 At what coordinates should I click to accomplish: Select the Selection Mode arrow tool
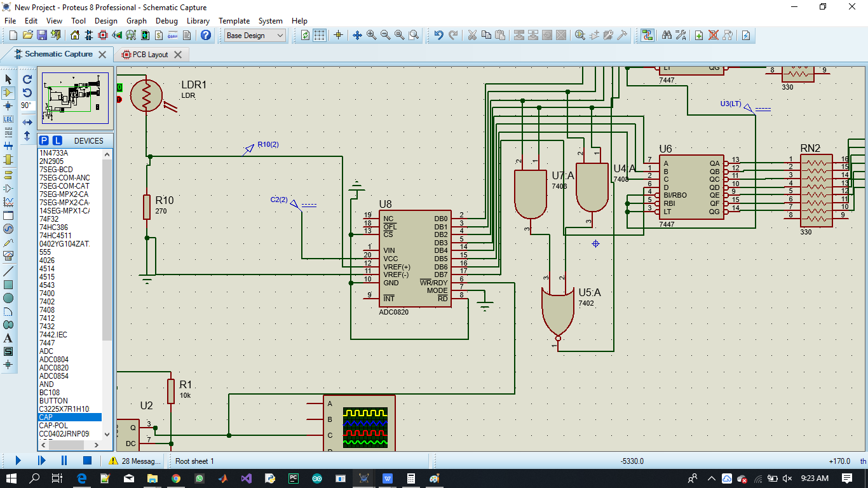click(x=8, y=79)
